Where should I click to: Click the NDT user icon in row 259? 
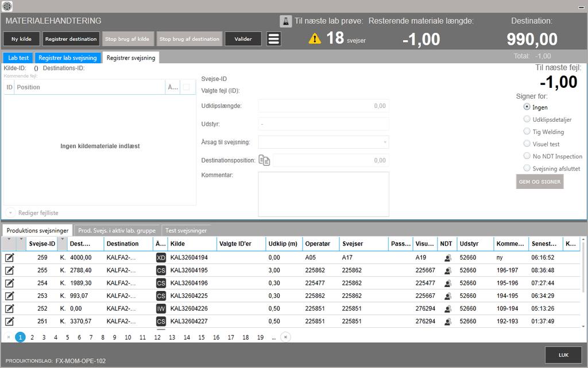click(447, 258)
